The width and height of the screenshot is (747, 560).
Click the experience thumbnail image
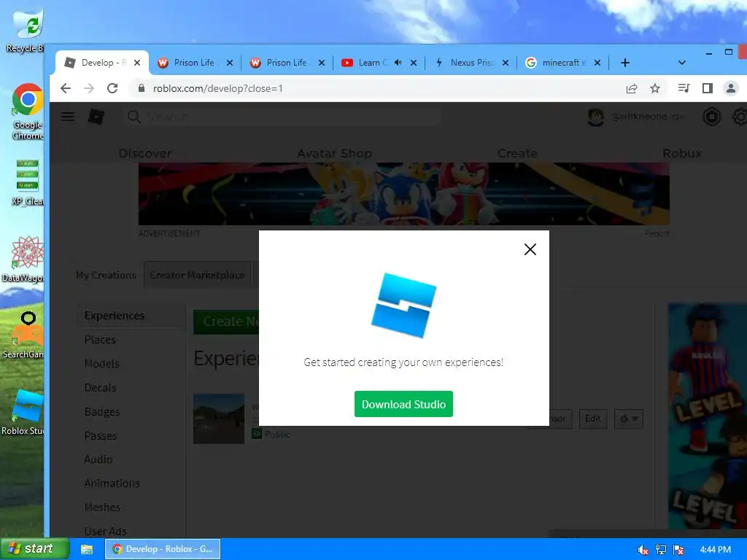point(219,419)
